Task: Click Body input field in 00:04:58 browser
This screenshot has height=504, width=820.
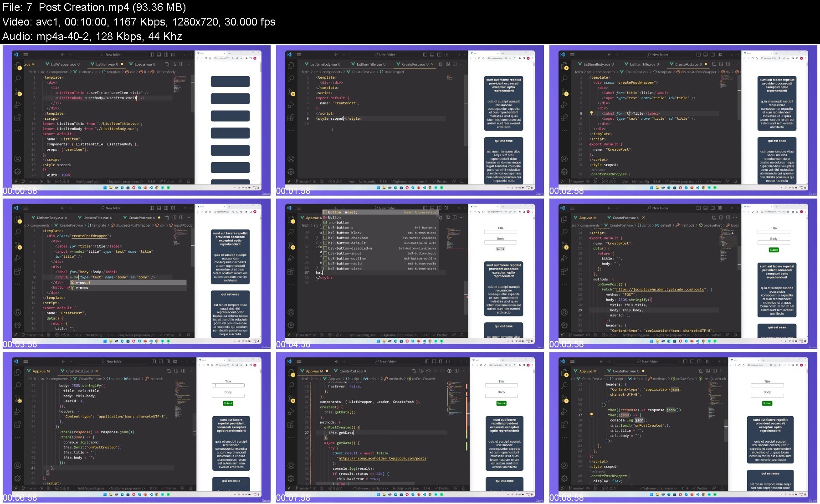Action: [500, 243]
